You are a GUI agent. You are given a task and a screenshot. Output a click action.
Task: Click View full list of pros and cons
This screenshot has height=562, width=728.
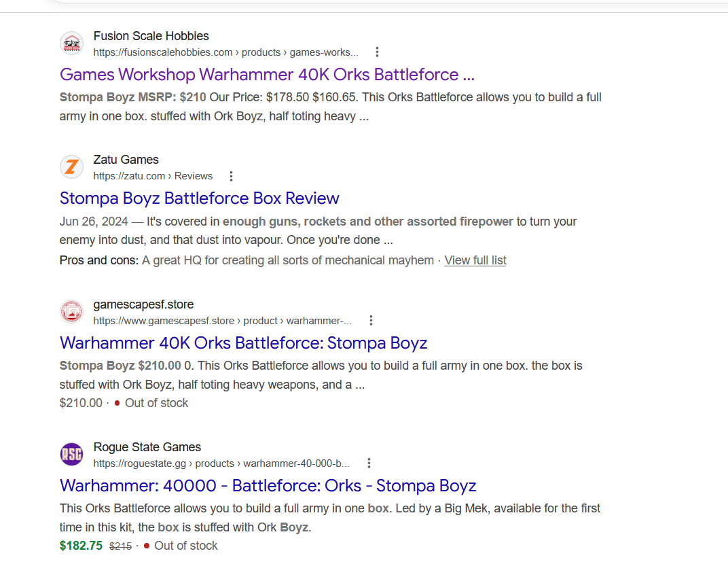click(475, 260)
